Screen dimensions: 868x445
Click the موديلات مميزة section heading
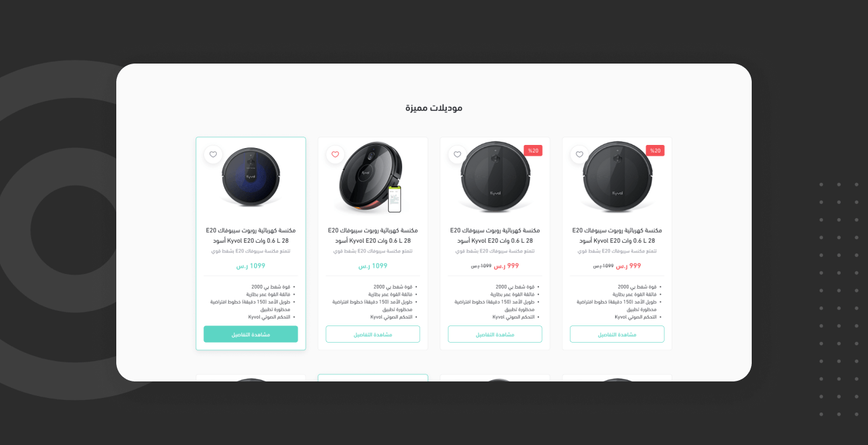tap(434, 108)
